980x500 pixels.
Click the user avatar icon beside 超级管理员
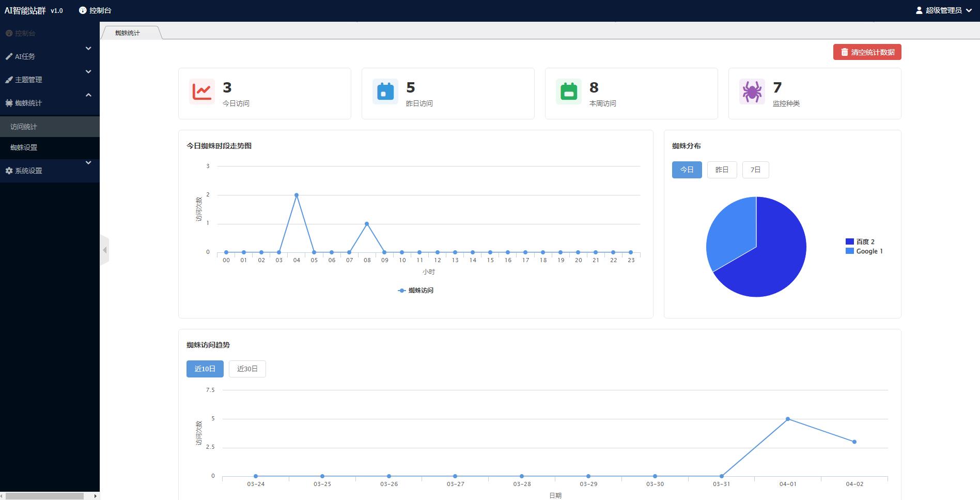point(919,10)
